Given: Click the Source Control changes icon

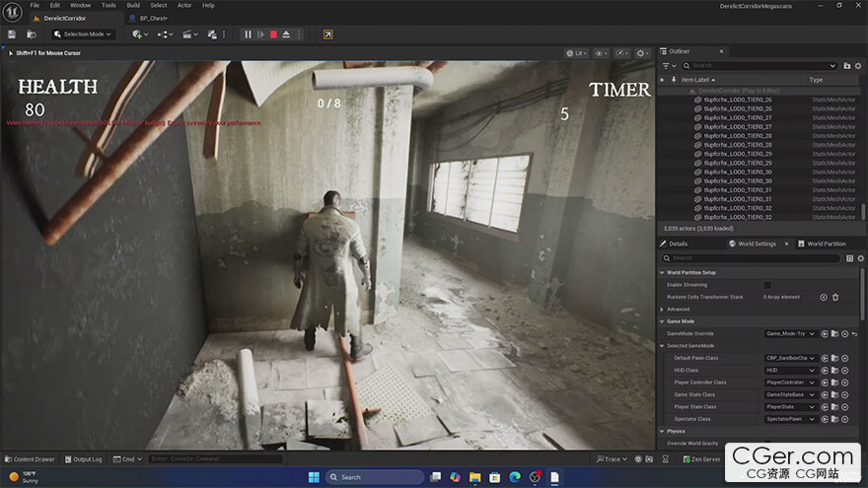Looking at the screenshot, I should 212,35.
